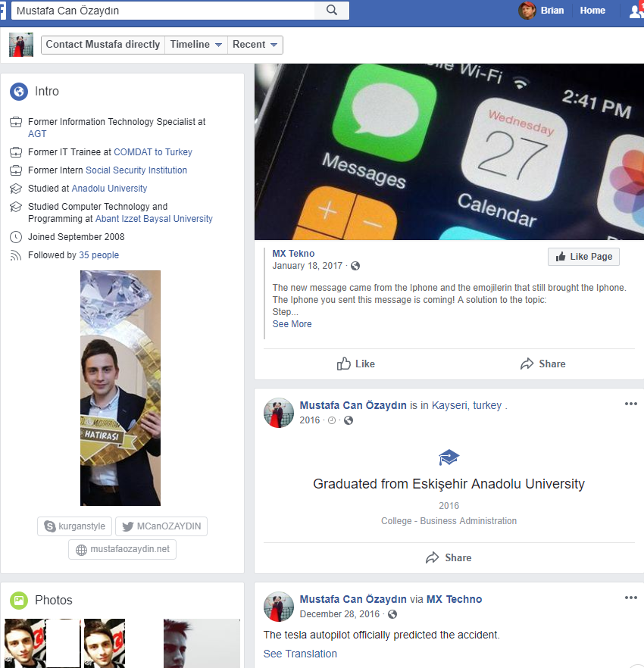Open the Recent dropdown
Screen dimensions: 644x668
[255, 45]
